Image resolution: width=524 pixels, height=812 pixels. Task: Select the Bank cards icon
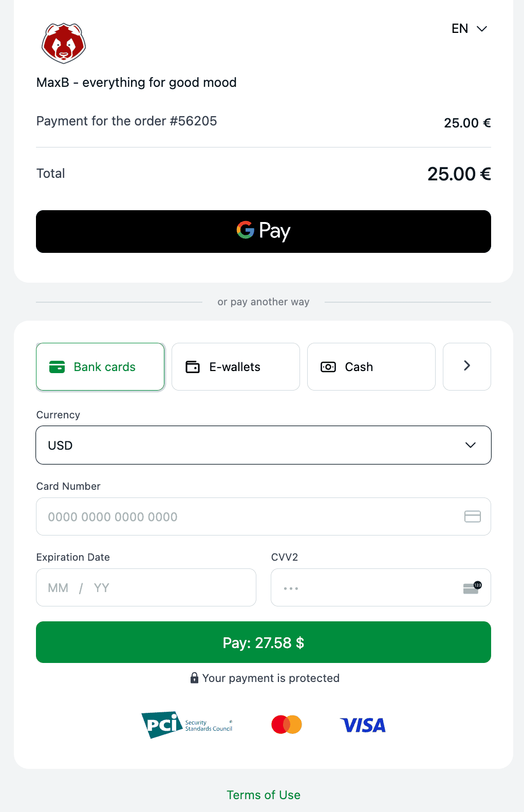[57, 366]
